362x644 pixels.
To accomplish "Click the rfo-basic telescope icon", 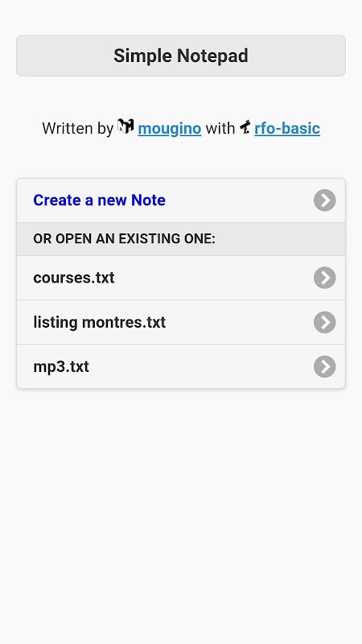I will pyautogui.click(x=245, y=126).
